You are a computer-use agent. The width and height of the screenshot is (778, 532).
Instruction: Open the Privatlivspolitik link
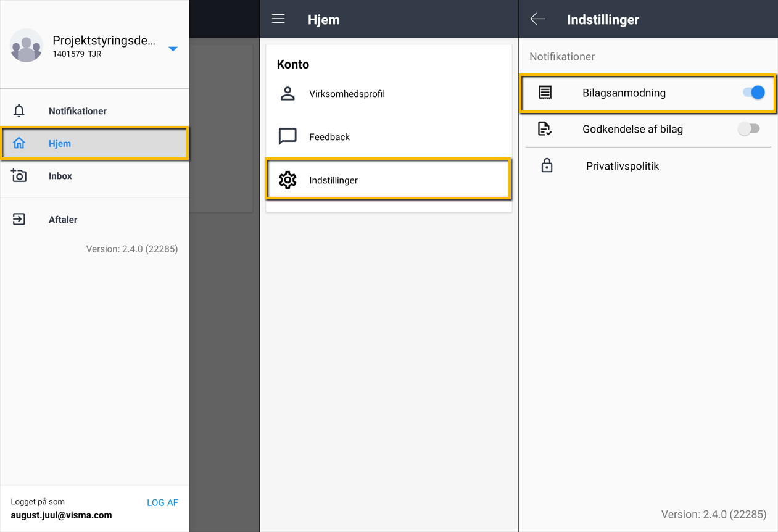(622, 166)
